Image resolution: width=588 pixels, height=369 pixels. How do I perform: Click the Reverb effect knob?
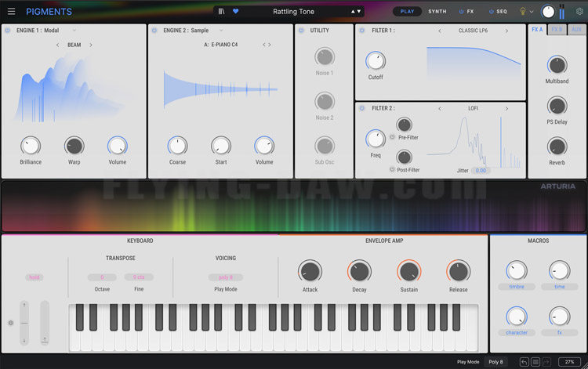[x=557, y=147]
